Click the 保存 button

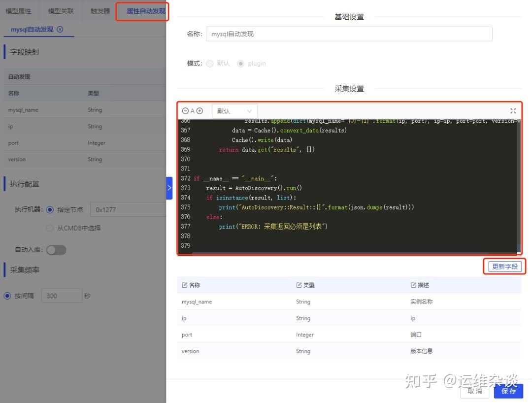coord(509,391)
